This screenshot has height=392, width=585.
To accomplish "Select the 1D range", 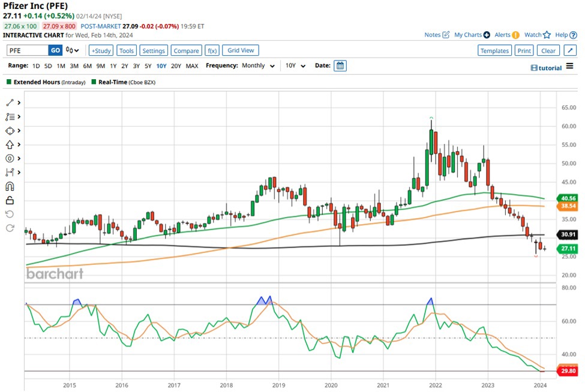I will pyautogui.click(x=36, y=66).
